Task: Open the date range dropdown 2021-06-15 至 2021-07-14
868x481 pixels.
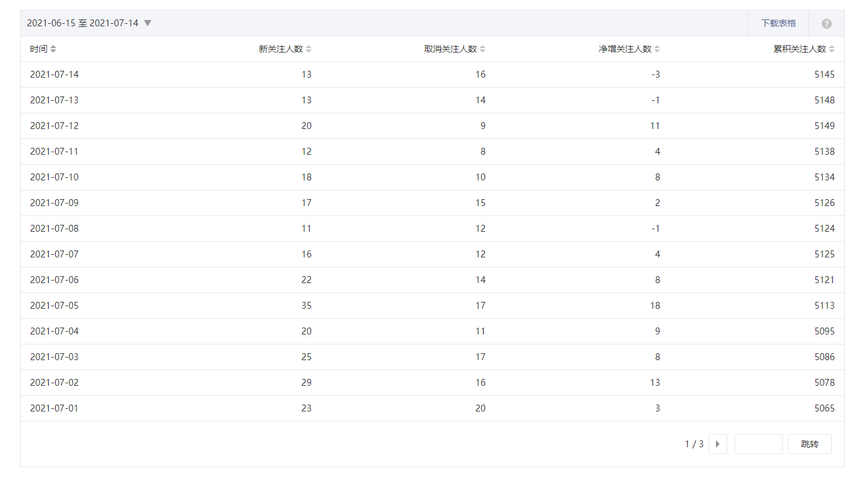Action: click(x=89, y=23)
